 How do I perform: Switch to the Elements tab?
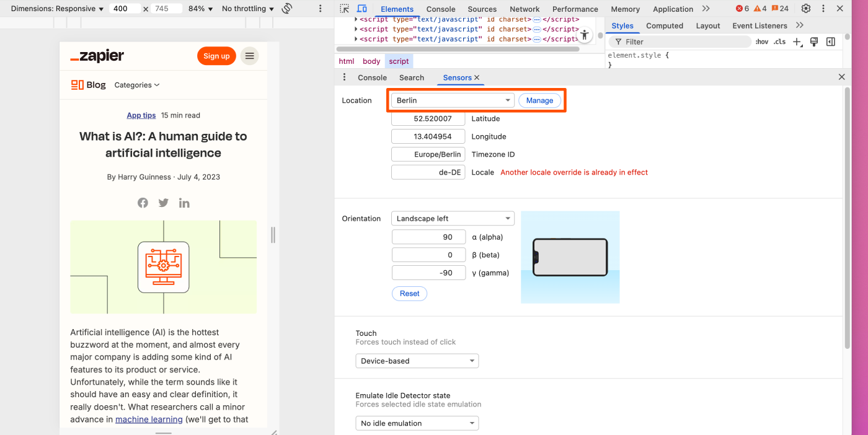[x=397, y=9]
